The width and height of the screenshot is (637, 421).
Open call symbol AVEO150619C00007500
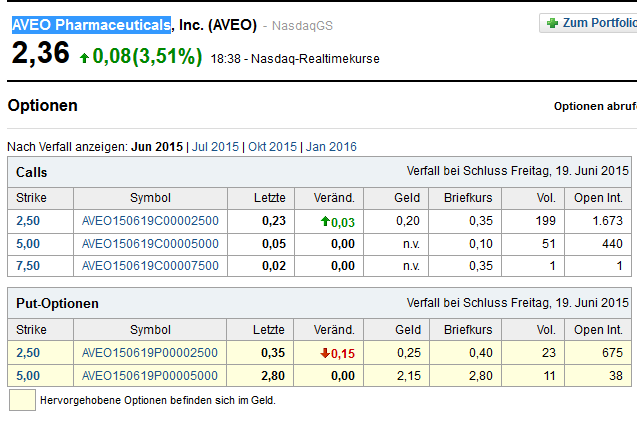[x=149, y=265]
